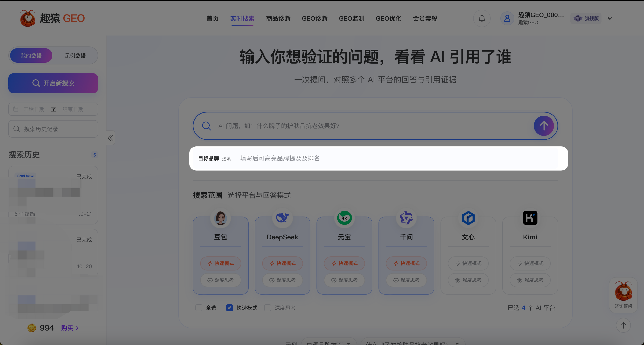Check the 全选 checkbox
The width and height of the screenshot is (644, 345).
click(x=199, y=308)
